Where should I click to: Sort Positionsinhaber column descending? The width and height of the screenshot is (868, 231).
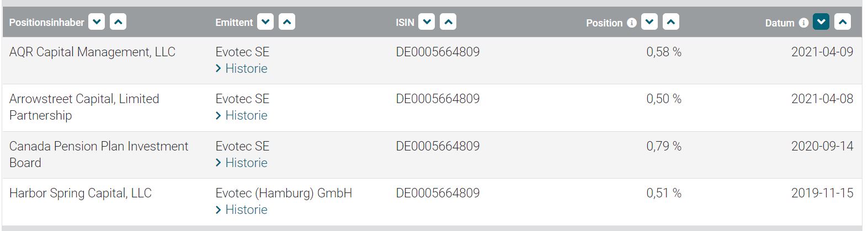97,22
